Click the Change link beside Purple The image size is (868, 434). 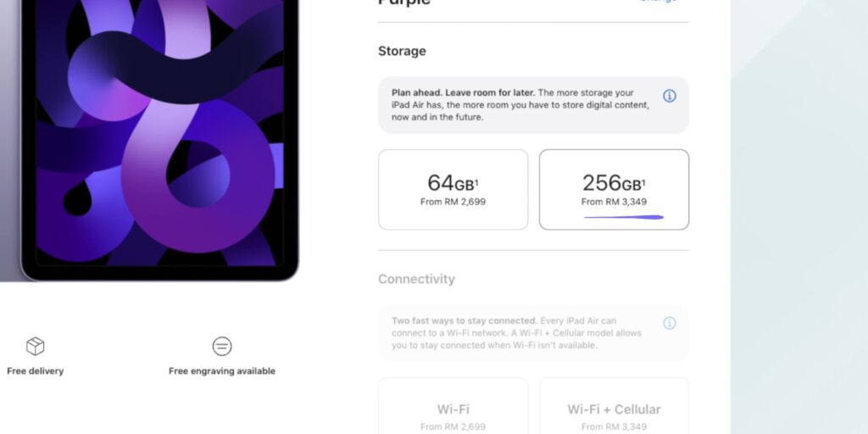tap(658, 2)
